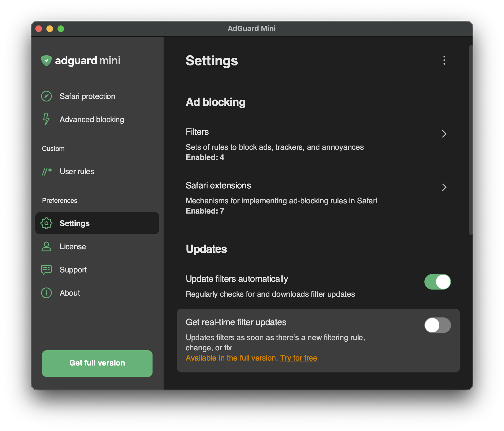Disable Update filters automatically
The width and height of the screenshot is (504, 431).
pyautogui.click(x=437, y=282)
